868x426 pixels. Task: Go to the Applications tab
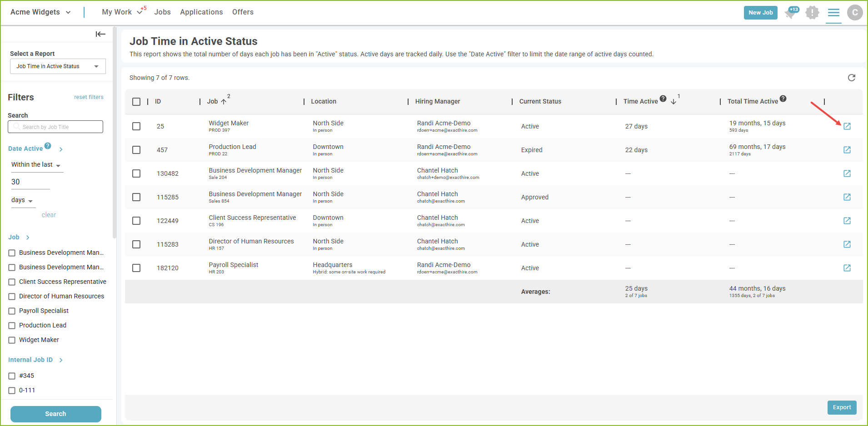tap(201, 12)
